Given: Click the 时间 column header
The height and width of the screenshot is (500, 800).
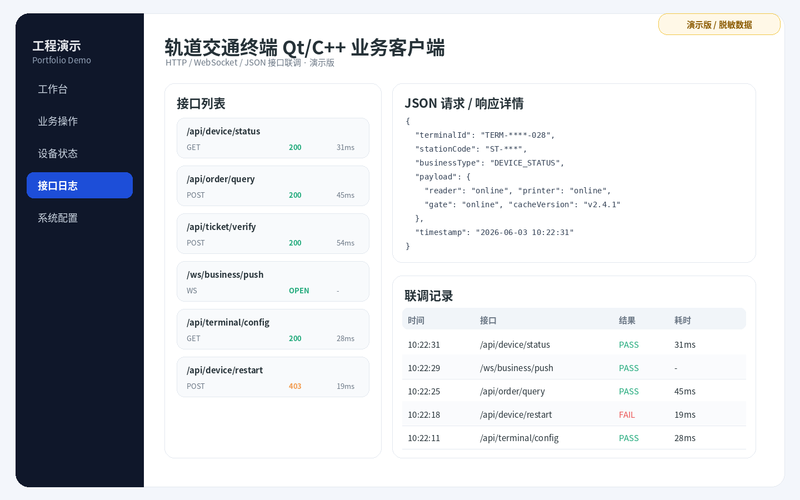Looking at the screenshot, I should [416, 320].
